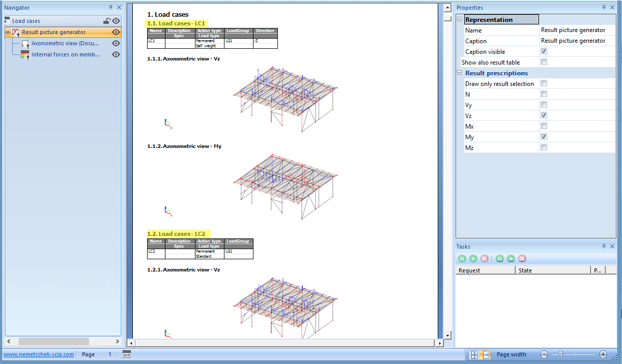Click the highlighted heading 1.1. Load cases - LC1
Screen dimensions: 622x364
pyautogui.click(x=176, y=23)
